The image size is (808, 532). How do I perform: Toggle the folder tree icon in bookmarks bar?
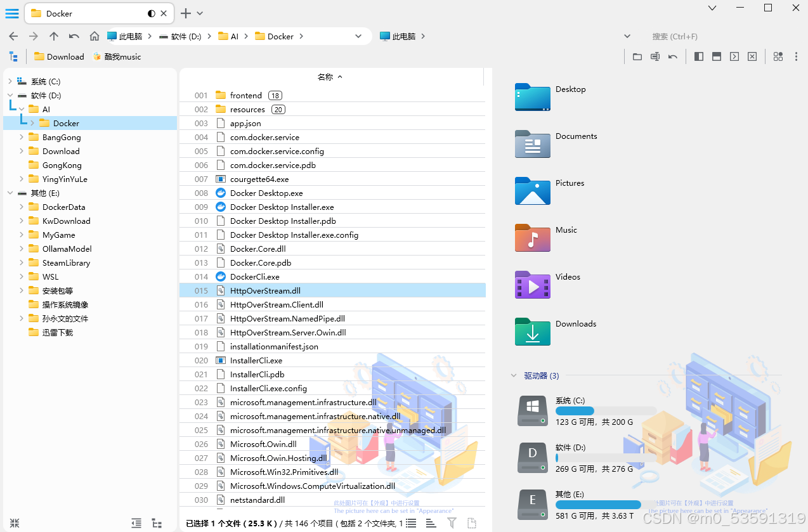[13, 56]
